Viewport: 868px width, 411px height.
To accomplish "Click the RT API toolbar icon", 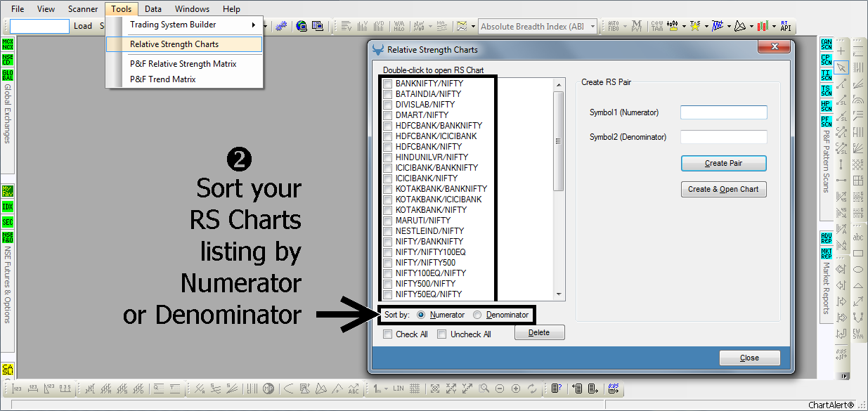I will tap(785, 27).
